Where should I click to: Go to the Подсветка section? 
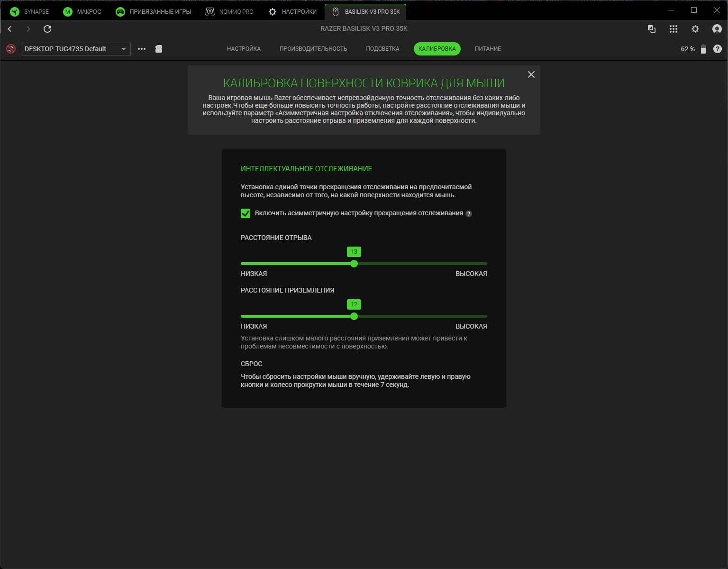382,49
